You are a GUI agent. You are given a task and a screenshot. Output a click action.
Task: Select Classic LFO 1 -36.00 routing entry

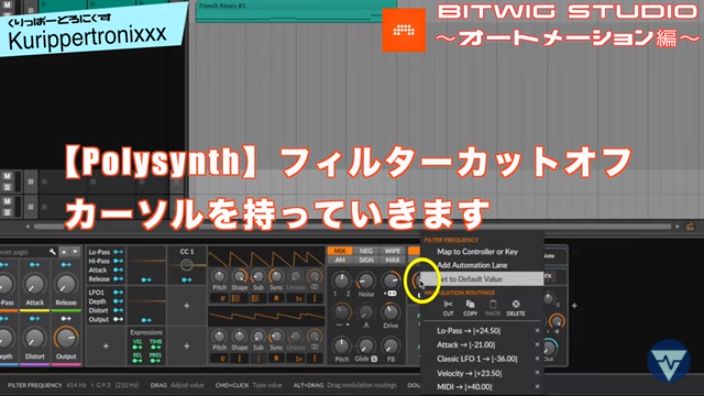click(477, 359)
